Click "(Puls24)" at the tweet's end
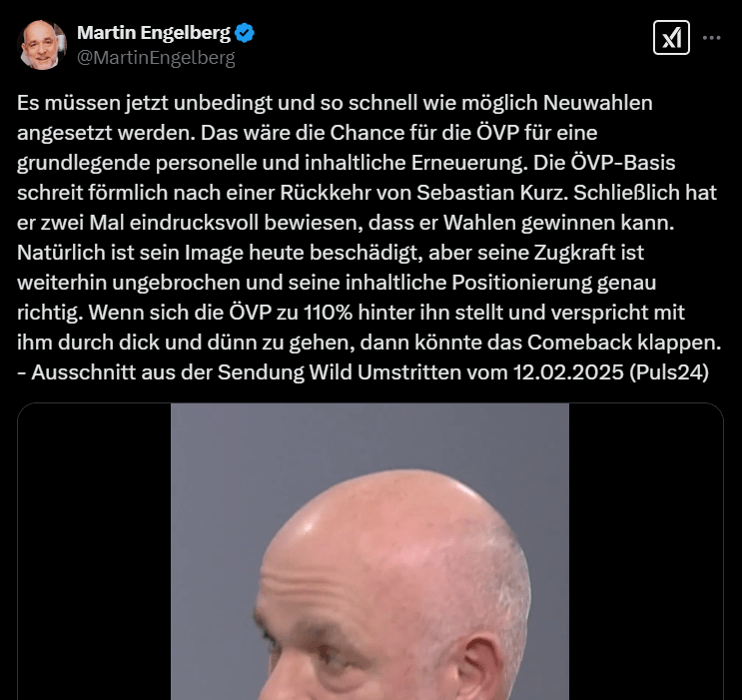 coord(669,372)
